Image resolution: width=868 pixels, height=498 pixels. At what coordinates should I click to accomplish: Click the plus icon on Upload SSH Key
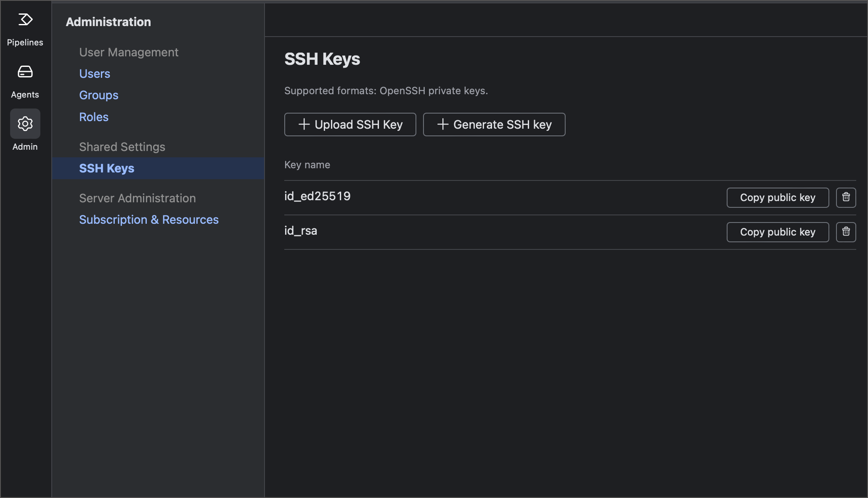tap(303, 124)
